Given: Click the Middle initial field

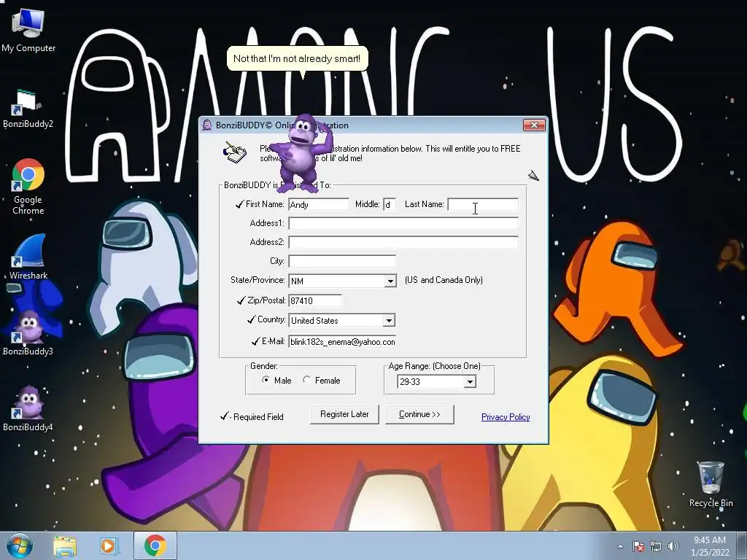Looking at the screenshot, I should pyautogui.click(x=390, y=204).
